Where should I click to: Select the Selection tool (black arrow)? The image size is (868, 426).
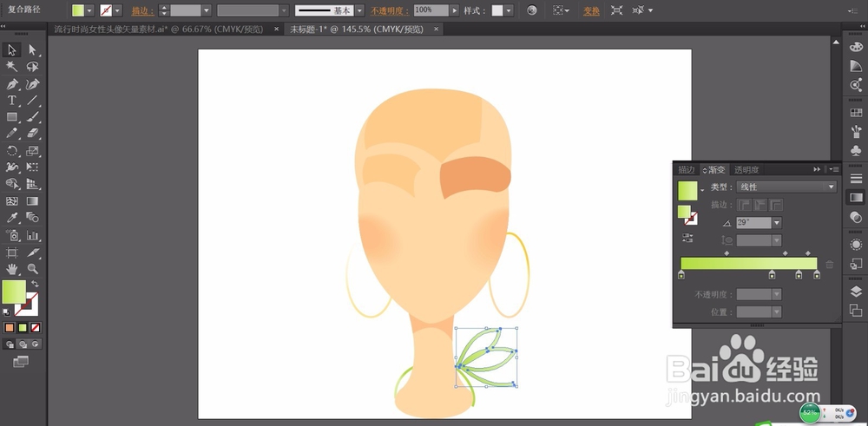11,50
